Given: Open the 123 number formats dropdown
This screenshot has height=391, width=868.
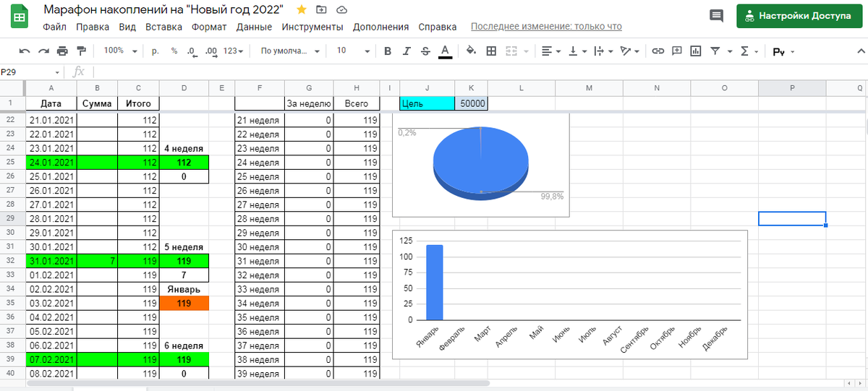Looking at the screenshot, I should tap(233, 51).
